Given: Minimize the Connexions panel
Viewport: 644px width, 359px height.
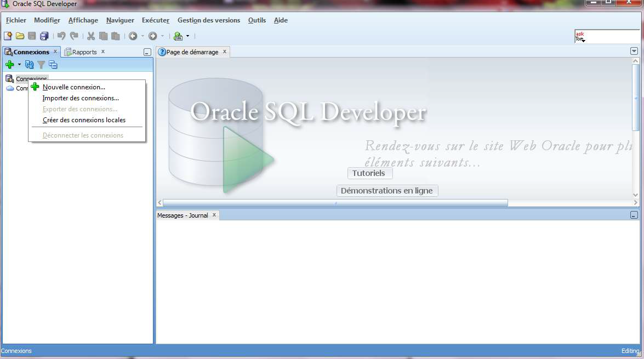Looking at the screenshot, I should point(147,52).
